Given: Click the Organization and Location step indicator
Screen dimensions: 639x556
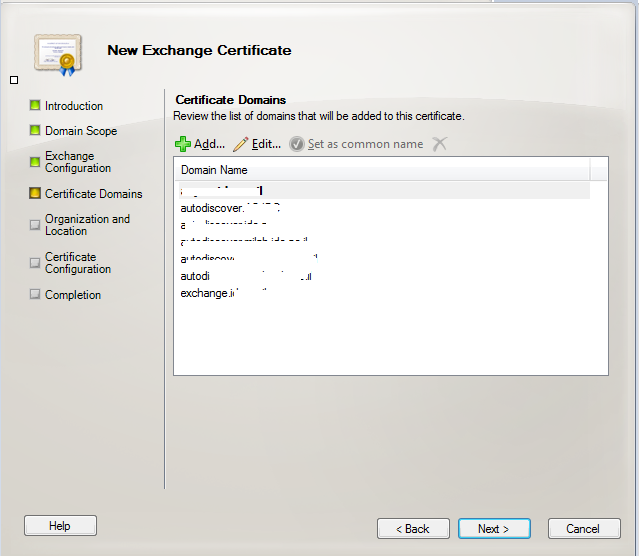Looking at the screenshot, I should pos(35,225).
